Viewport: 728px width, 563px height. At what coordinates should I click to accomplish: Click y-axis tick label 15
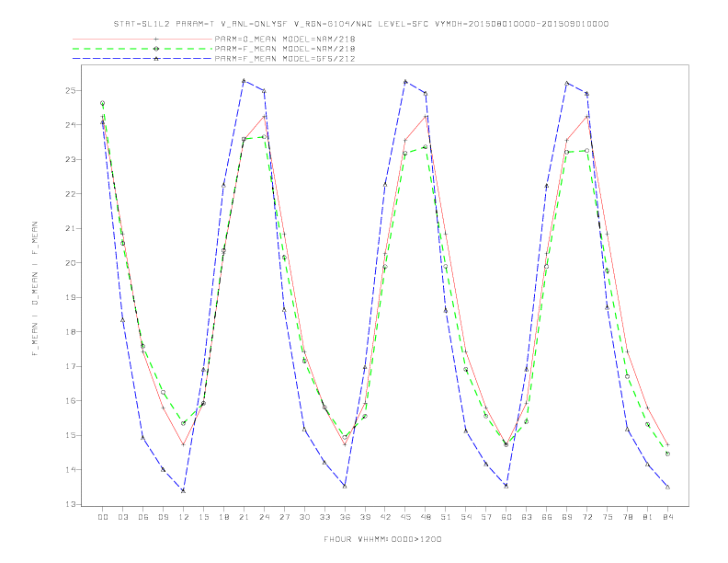(x=71, y=435)
